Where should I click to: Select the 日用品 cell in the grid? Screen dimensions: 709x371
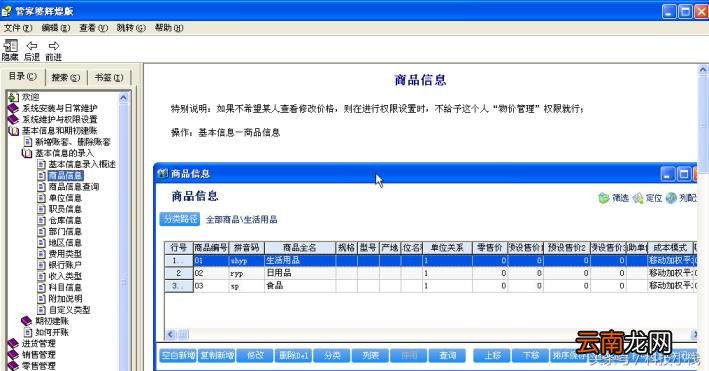click(299, 273)
